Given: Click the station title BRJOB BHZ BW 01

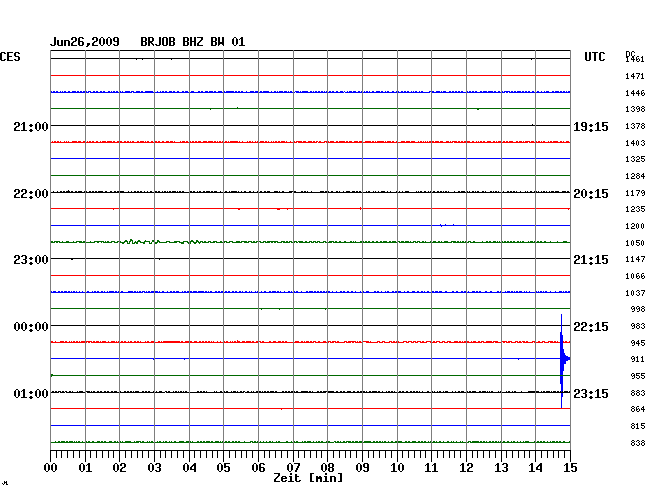Looking at the screenshot, I should tap(192, 42).
